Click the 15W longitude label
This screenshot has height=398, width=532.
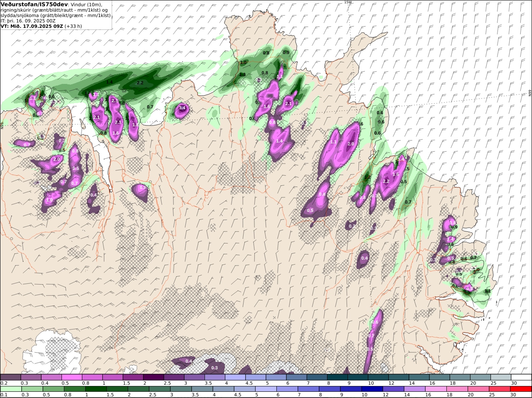pos(347,2)
